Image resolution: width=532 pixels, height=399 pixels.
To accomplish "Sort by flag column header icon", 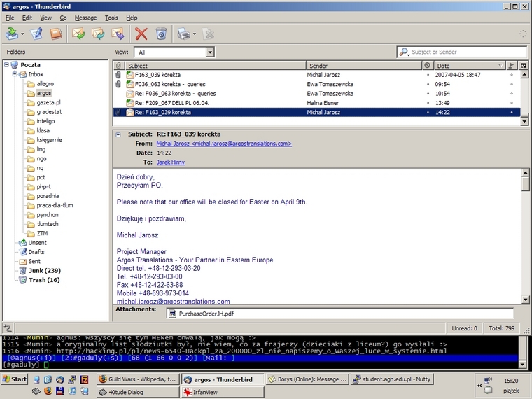I will pos(511,66).
